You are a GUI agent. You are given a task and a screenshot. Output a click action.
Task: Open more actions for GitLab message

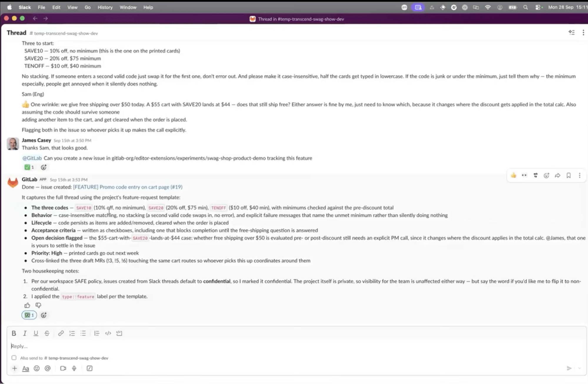[x=579, y=176]
